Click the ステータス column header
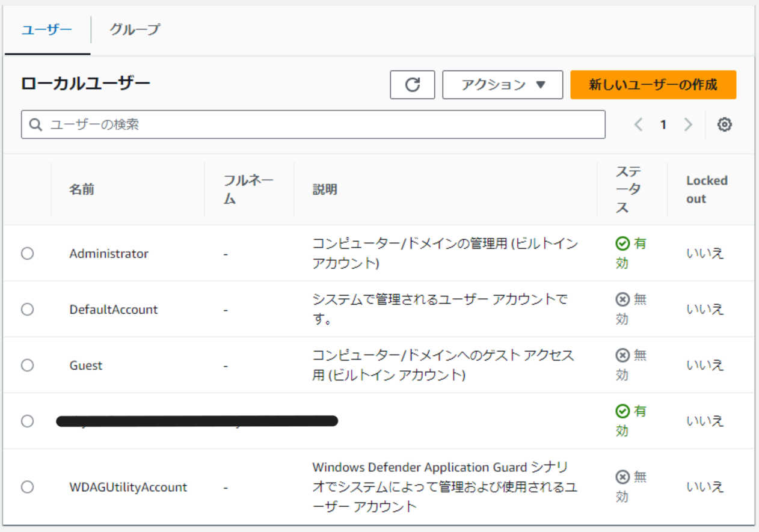 pyautogui.click(x=628, y=189)
